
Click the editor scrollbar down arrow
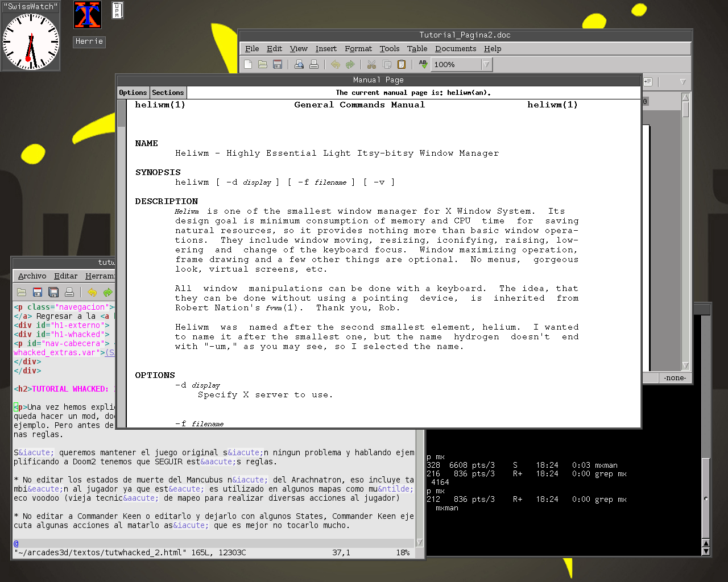(420, 543)
